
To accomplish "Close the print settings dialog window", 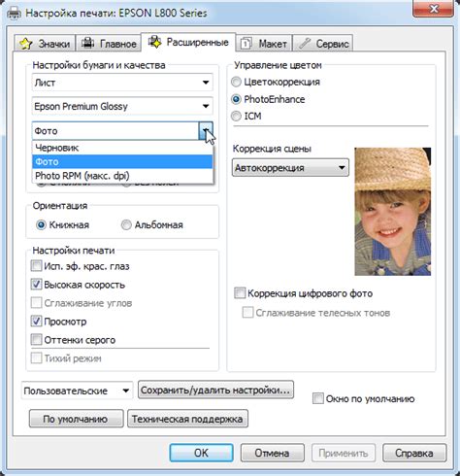I will [x=433, y=9].
